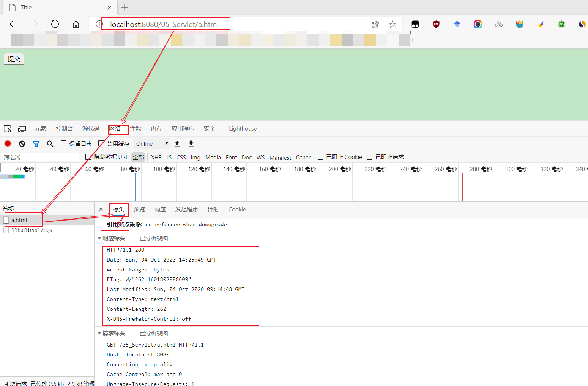Filter requests by JS type

pyautogui.click(x=169, y=157)
